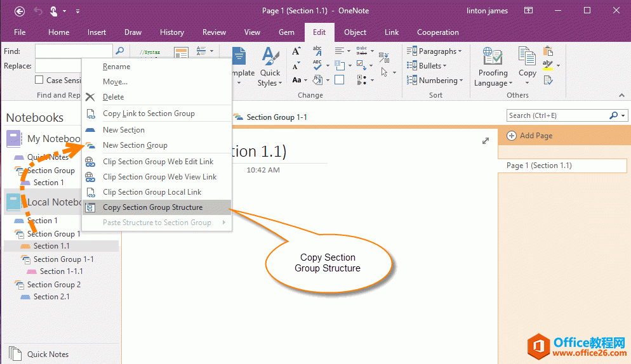Open the Numbering sort dropdown
This screenshot has height=364, width=631.
pyautogui.click(x=435, y=80)
